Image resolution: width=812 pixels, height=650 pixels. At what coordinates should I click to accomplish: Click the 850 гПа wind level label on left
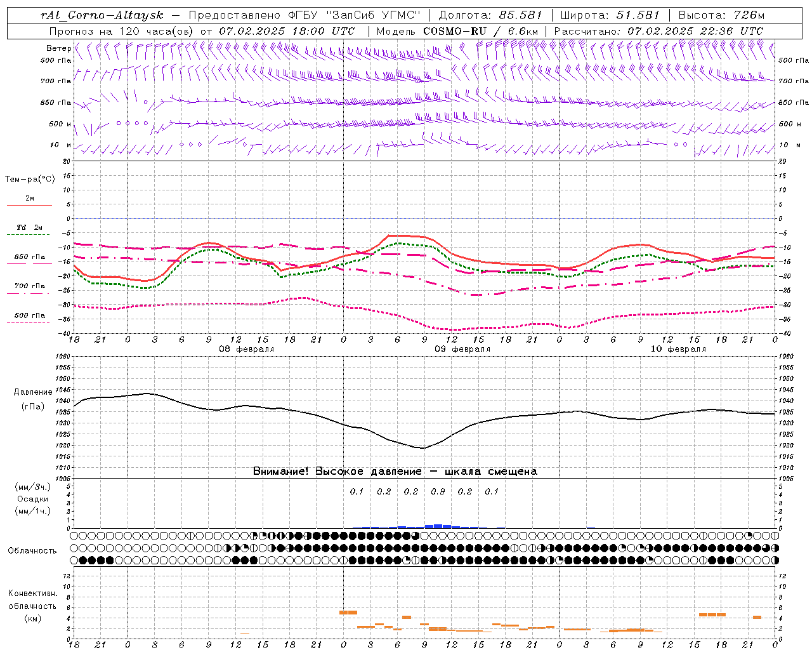[x=56, y=103]
